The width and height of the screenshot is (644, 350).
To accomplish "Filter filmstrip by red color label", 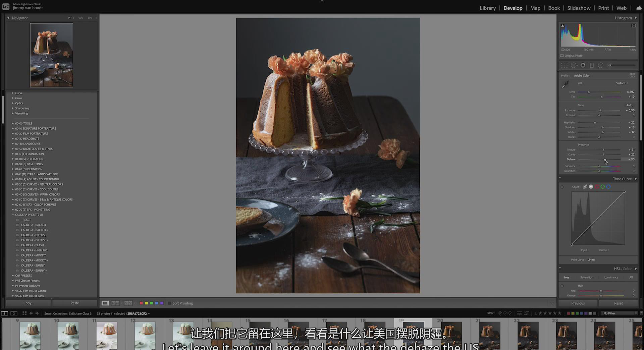I will click(568, 313).
